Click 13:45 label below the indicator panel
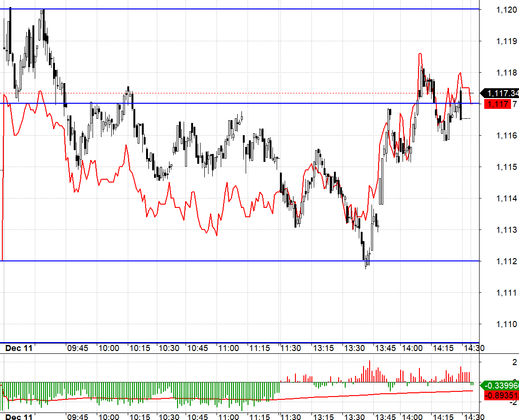The image size is (519, 420). [385, 417]
